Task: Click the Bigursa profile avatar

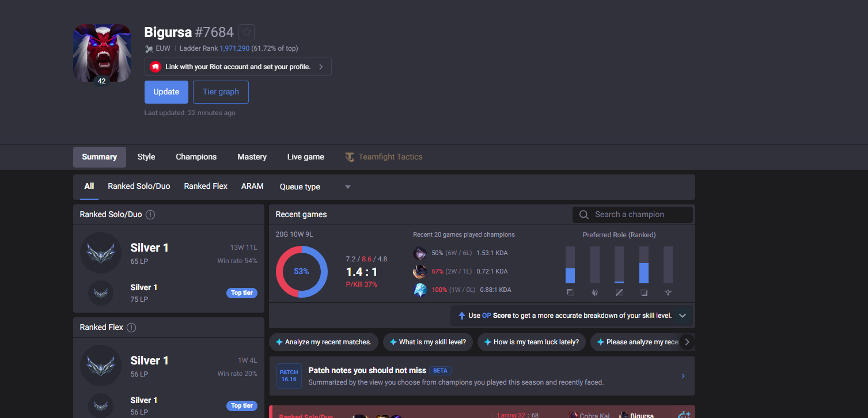Action: (102, 53)
